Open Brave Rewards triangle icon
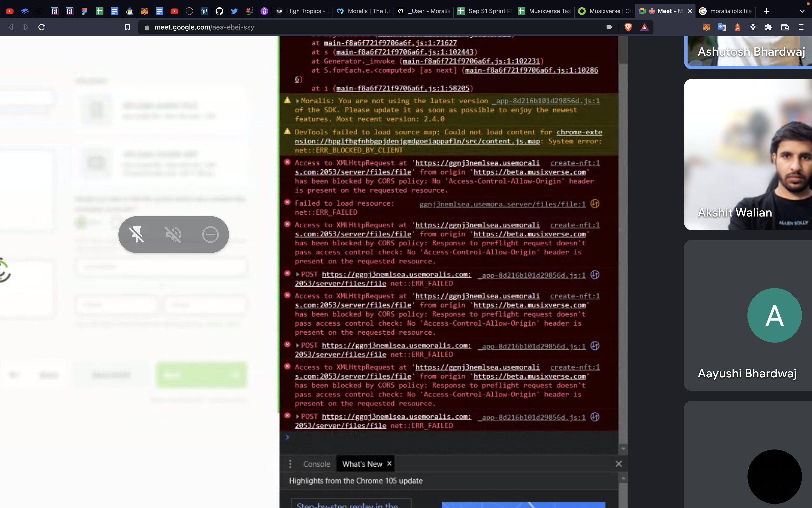The image size is (812, 508). point(645,27)
